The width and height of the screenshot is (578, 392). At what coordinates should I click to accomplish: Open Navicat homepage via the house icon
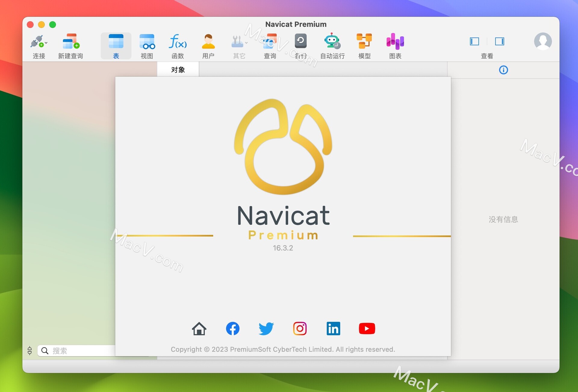[x=199, y=329]
